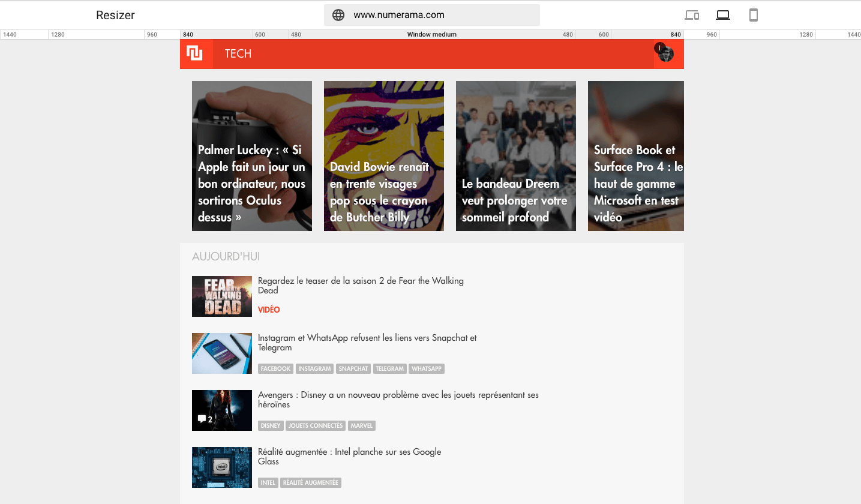Click the "Window medium" ruler label
This screenshot has height=504, width=861.
pos(432,35)
